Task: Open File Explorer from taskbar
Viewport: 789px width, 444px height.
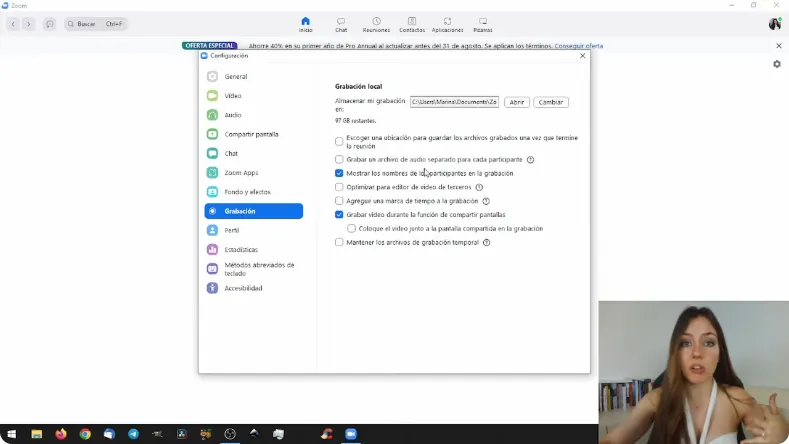Action: pyautogui.click(x=37, y=434)
